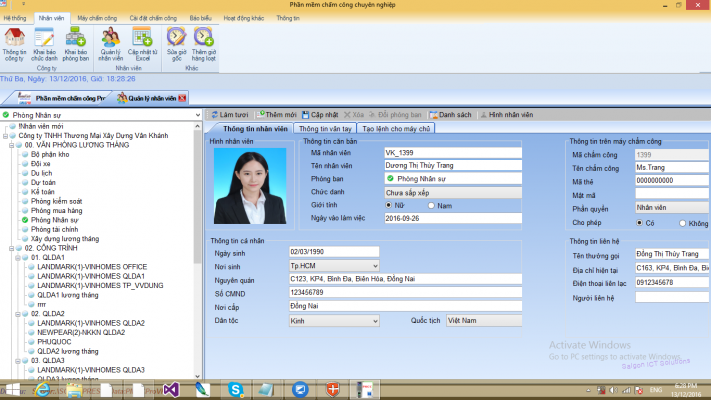
Task: Click Khai báo chức danh icon
Action: [x=44, y=44]
